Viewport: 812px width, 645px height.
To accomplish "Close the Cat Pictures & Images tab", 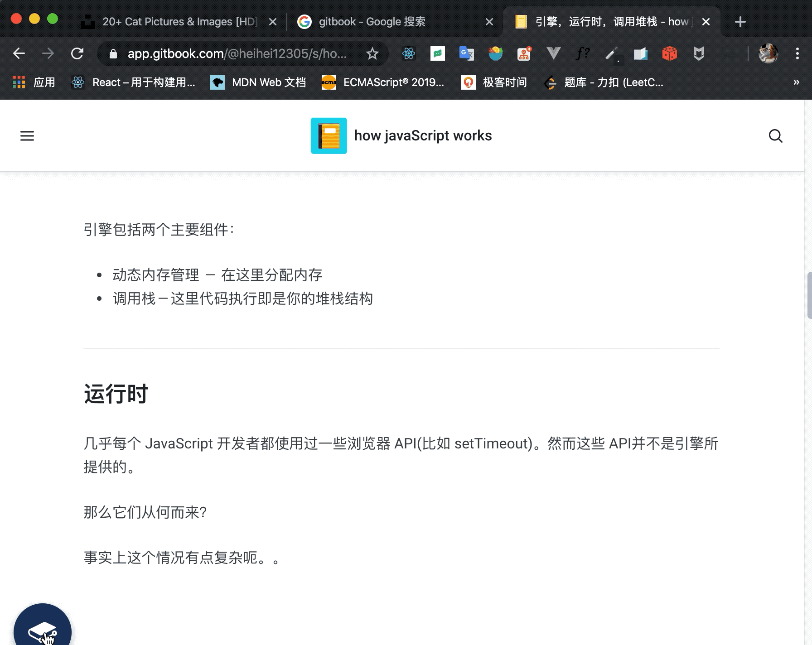I will pos(273,22).
